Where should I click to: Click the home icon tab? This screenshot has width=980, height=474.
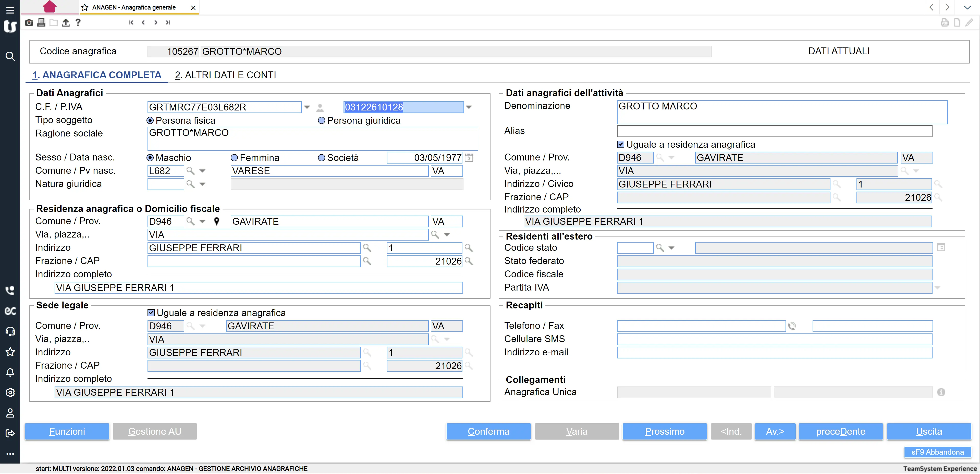click(50, 7)
